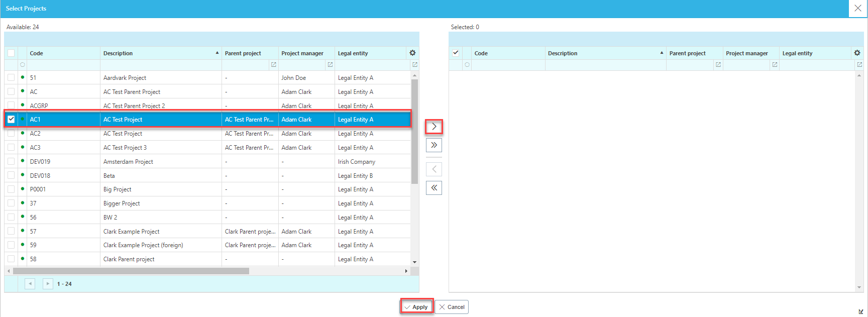Toggle select-all checkbox in Selected grid
The image size is (868, 317).
[456, 53]
